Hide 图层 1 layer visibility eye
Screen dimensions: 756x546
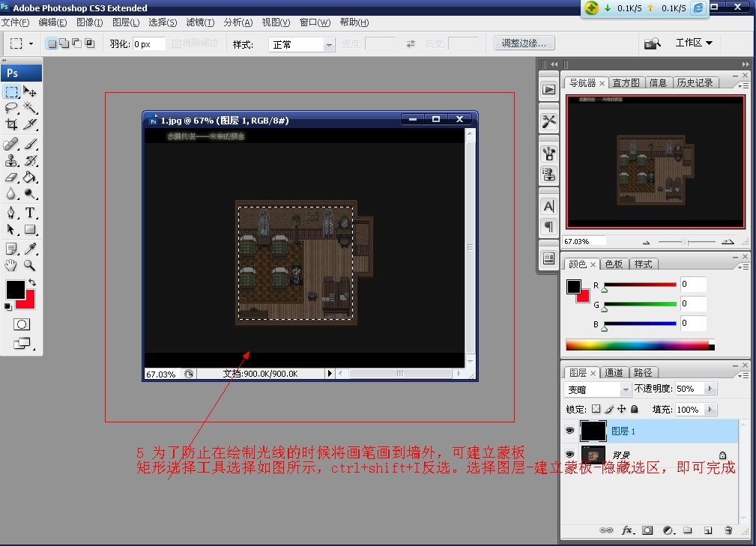[x=570, y=431]
